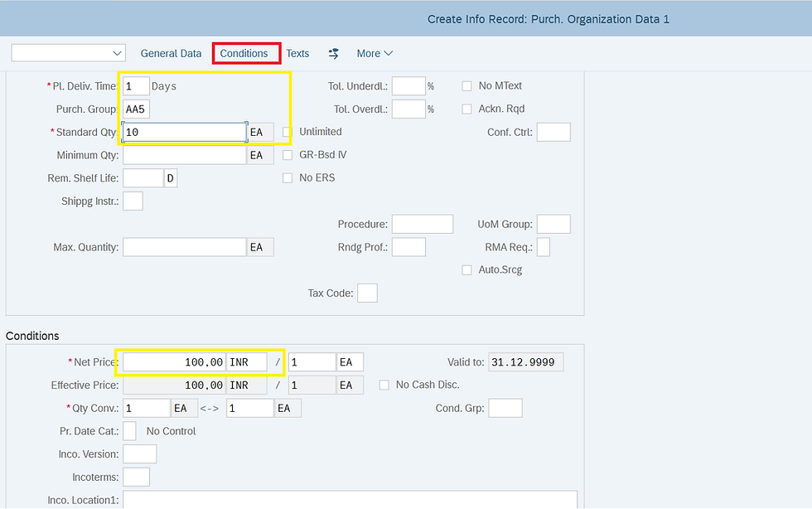This screenshot has height=509, width=812.
Task: Enable the No MText checkbox
Action: coord(467,86)
